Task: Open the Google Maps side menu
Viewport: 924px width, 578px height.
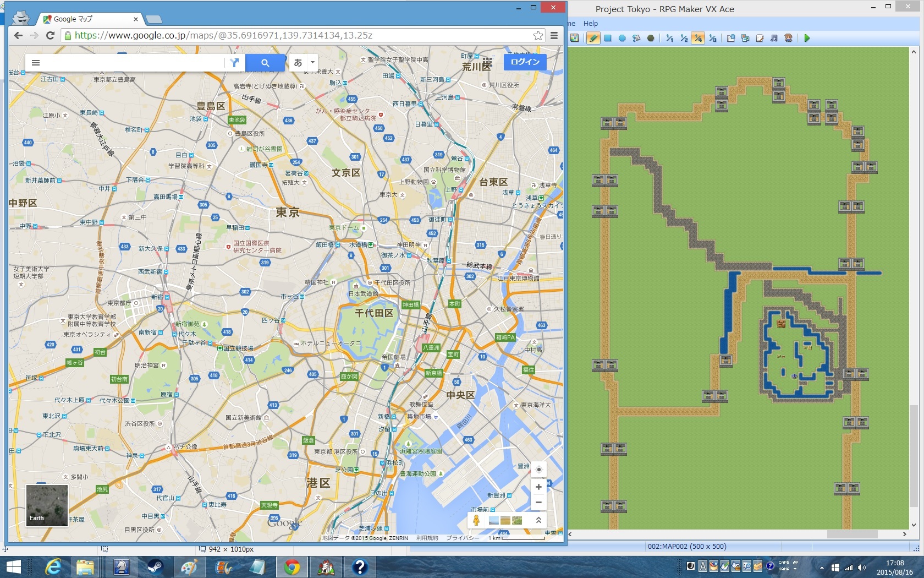Action: tap(36, 63)
